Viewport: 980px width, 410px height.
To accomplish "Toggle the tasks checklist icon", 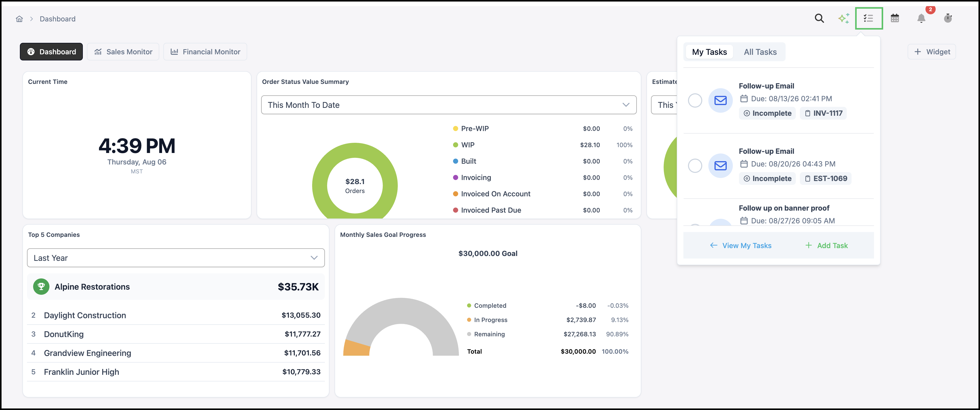I will click(869, 18).
